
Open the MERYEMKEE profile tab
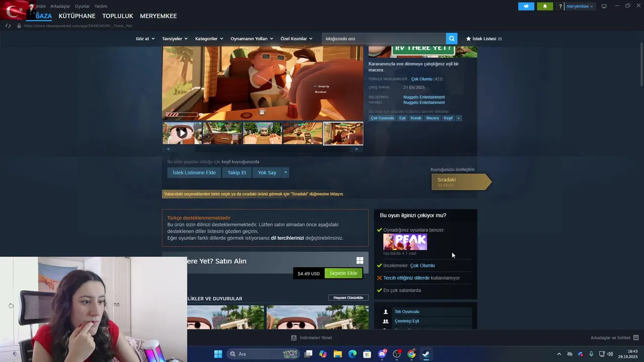pyautogui.click(x=158, y=16)
